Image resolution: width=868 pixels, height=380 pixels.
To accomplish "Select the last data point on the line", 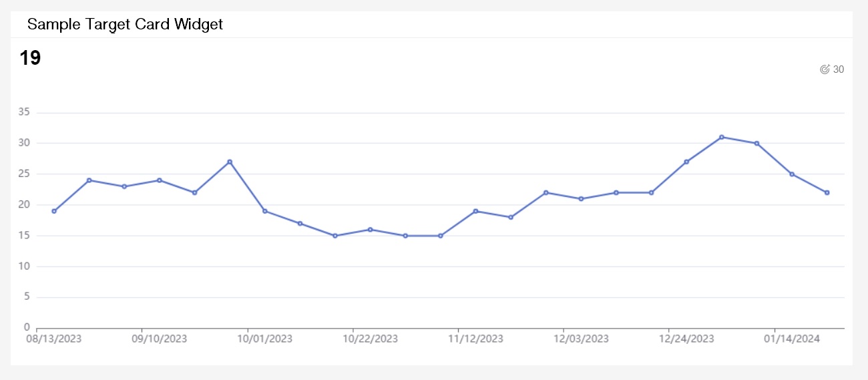I will click(827, 192).
